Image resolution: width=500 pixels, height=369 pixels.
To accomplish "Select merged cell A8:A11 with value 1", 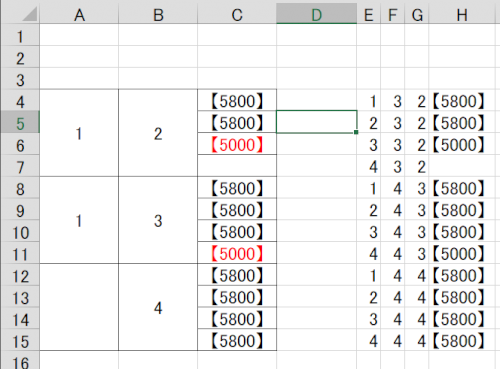I will (x=79, y=220).
